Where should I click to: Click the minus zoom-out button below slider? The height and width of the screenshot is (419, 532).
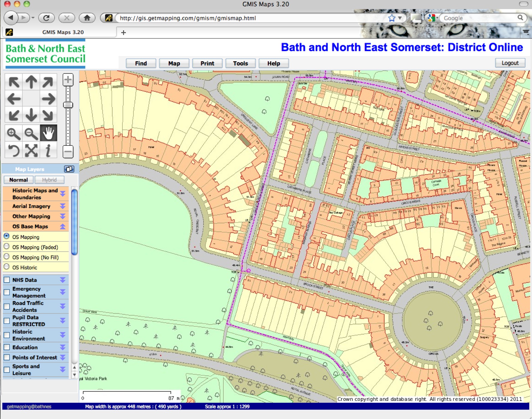coord(68,151)
